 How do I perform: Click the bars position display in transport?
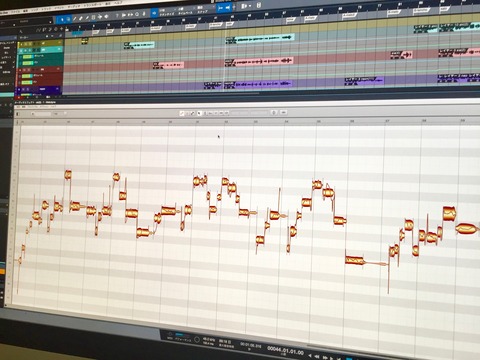click(x=285, y=351)
